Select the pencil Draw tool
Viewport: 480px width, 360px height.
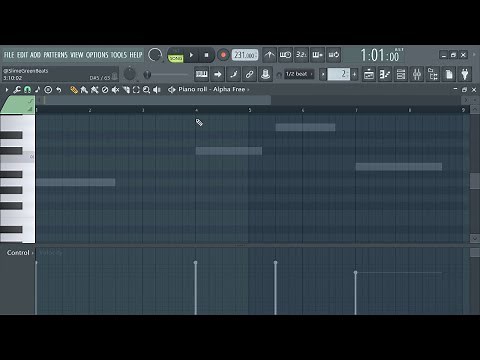(x=74, y=90)
